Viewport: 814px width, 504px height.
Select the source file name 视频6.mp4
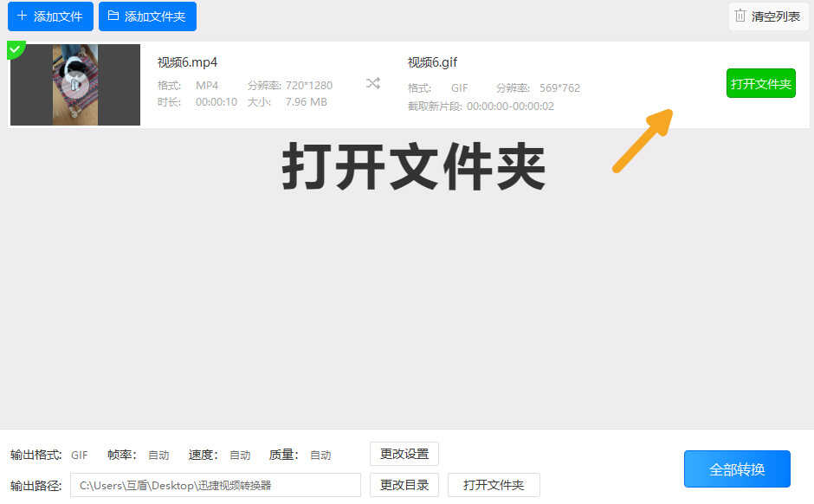coord(187,62)
